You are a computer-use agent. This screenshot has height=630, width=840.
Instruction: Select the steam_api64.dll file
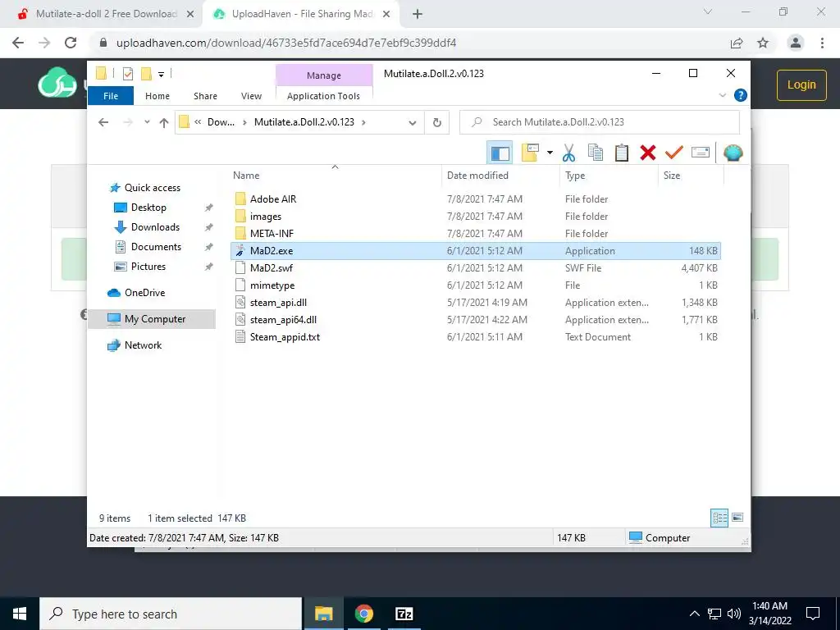(283, 319)
